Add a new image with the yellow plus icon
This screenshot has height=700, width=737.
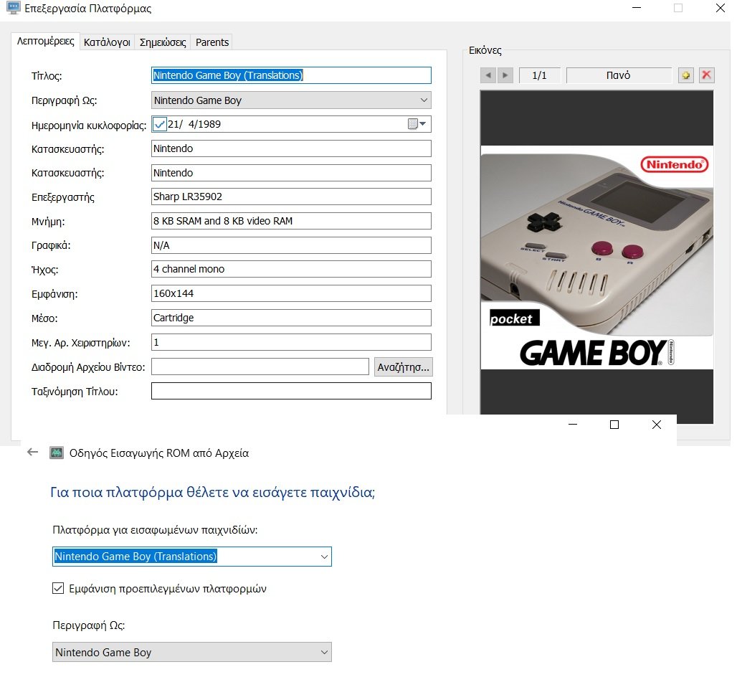(x=686, y=75)
